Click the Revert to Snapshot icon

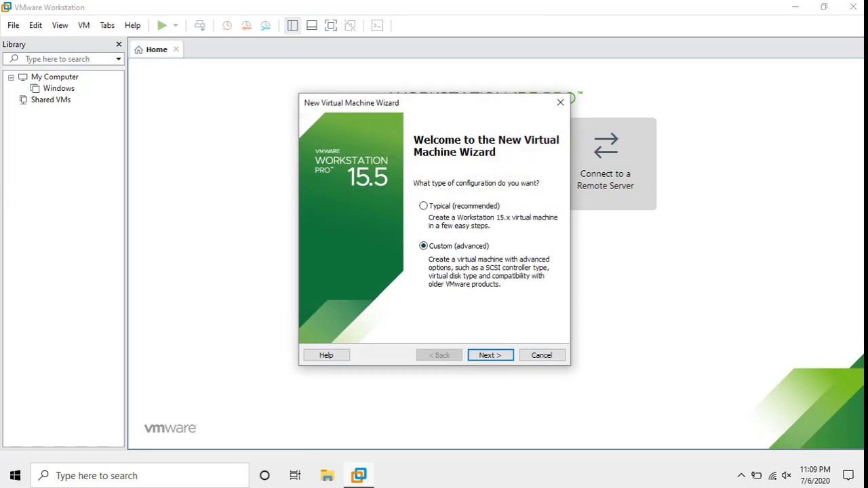click(x=246, y=26)
